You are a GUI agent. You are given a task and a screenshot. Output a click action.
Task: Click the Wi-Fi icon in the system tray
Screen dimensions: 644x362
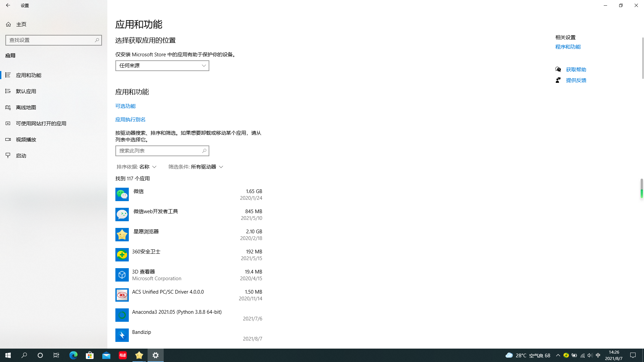pos(582,355)
